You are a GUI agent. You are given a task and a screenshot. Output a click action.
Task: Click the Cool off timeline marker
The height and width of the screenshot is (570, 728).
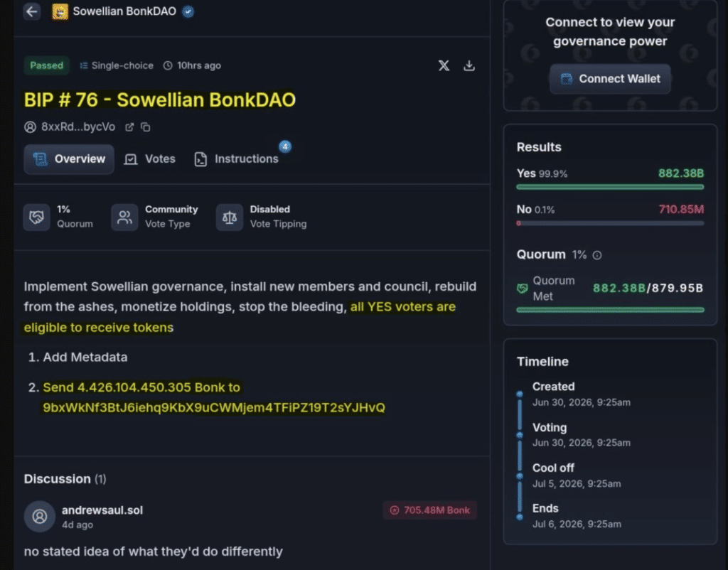[520, 476]
